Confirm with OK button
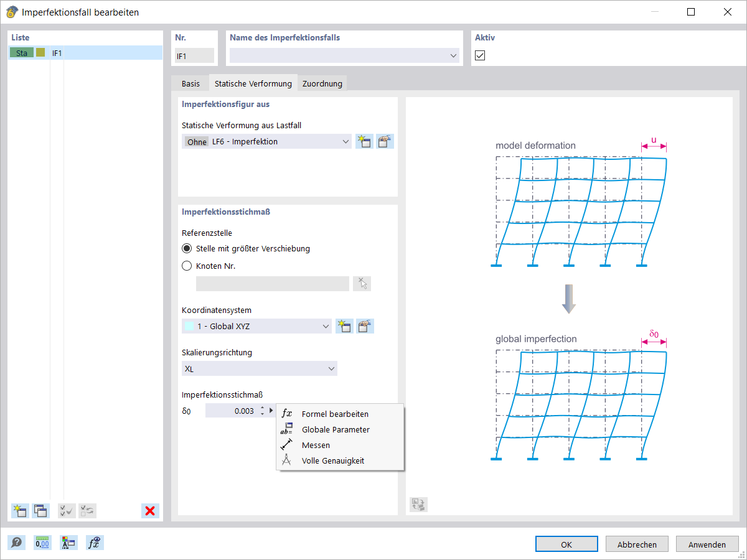747x560 pixels. [566, 544]
